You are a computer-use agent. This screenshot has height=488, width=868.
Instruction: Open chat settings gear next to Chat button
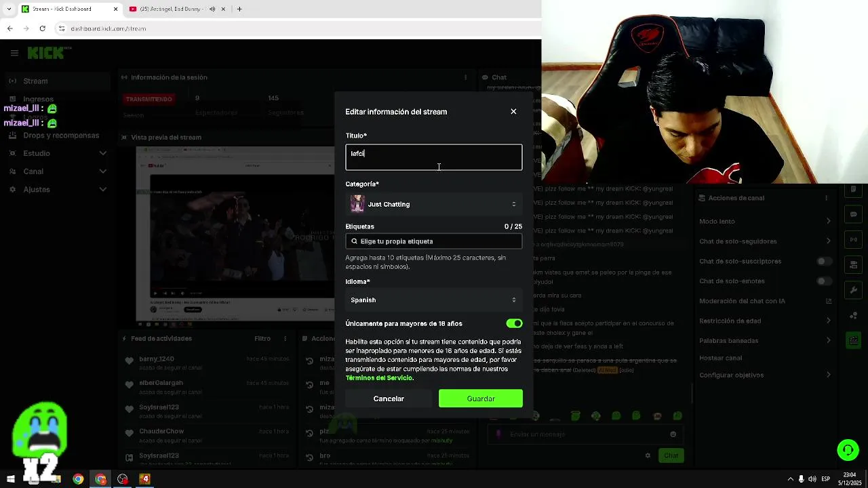click(x=648, y=455)
